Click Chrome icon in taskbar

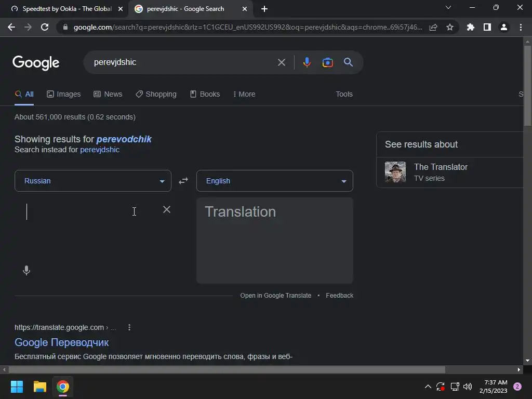tap(63, 387)
